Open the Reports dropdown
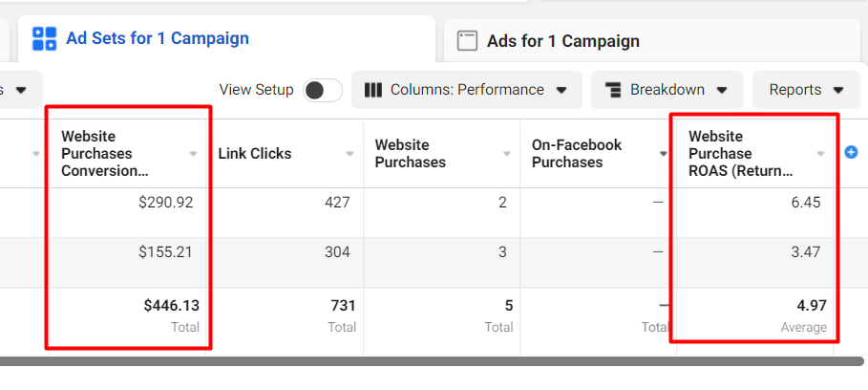 [x=807, y=90]
